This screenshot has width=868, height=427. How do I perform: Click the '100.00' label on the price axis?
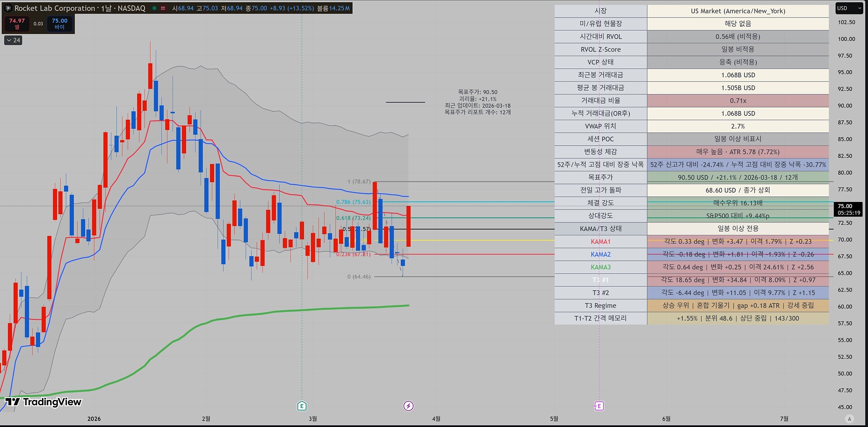(846, 39)
